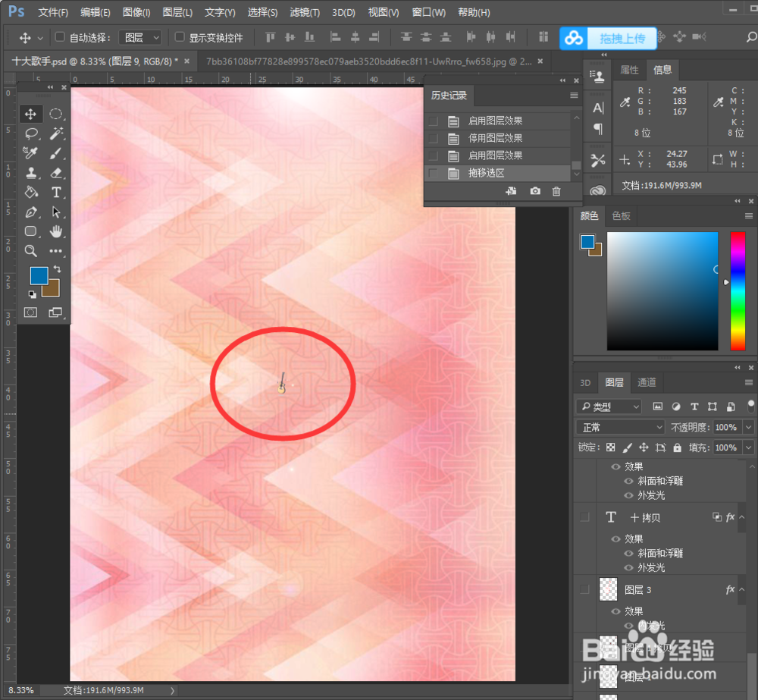Select the Clone Stamp tool
The width and height of the screenshot is (758, 700).
point(31,173)
